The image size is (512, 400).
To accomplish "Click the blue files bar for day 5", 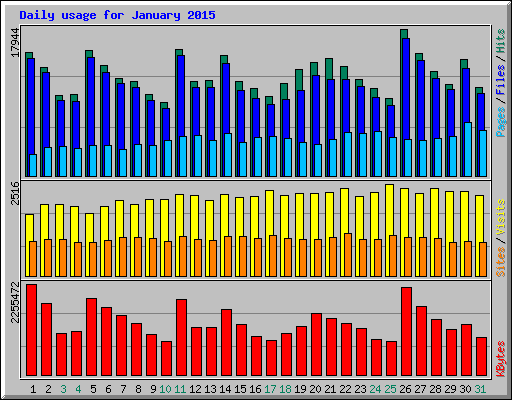I will (91, 101).
